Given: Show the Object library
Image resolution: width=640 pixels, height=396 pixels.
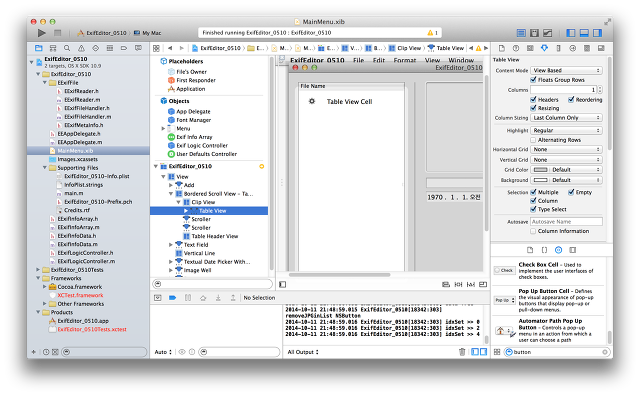Looking at the screenshot, I should [558, 250].
